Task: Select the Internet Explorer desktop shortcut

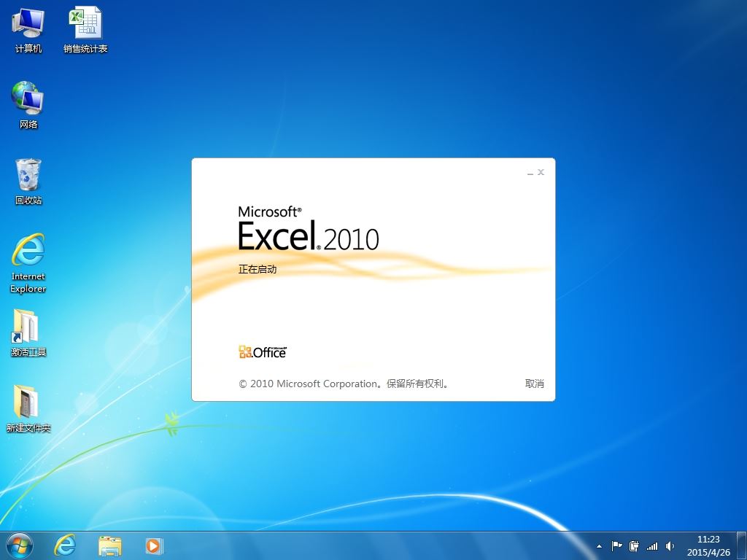Action: (28, 263)
